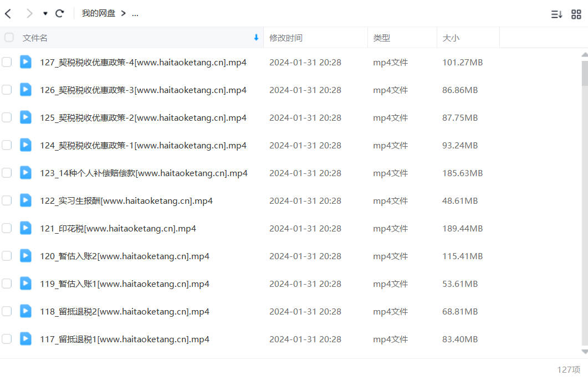Check the box for 122_实习生报酬

(x=7, y=200)
